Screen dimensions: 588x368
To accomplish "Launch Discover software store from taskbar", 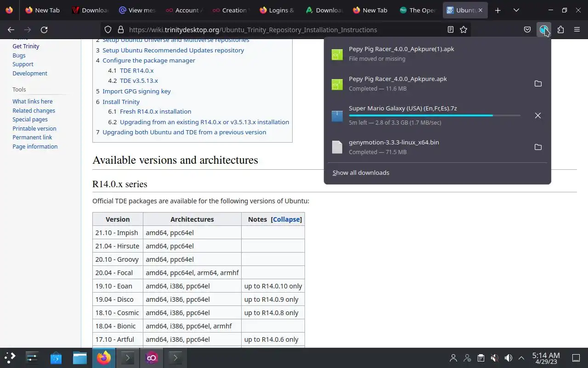I will point(56,357).
